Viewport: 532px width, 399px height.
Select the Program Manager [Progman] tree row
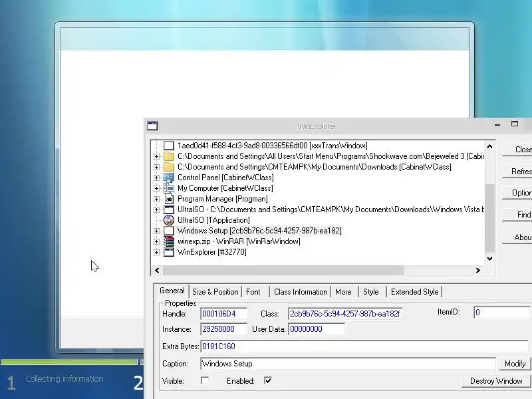pos(223,199)
